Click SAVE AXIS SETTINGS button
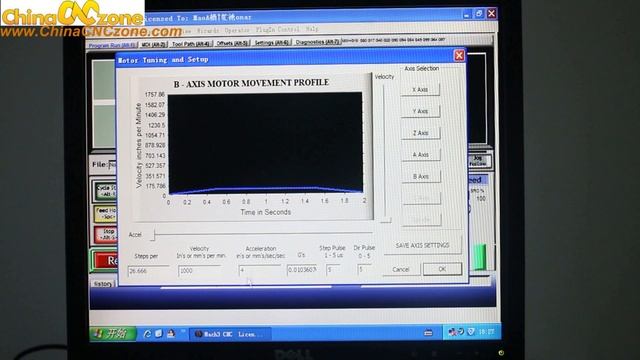 pos(422,245)
